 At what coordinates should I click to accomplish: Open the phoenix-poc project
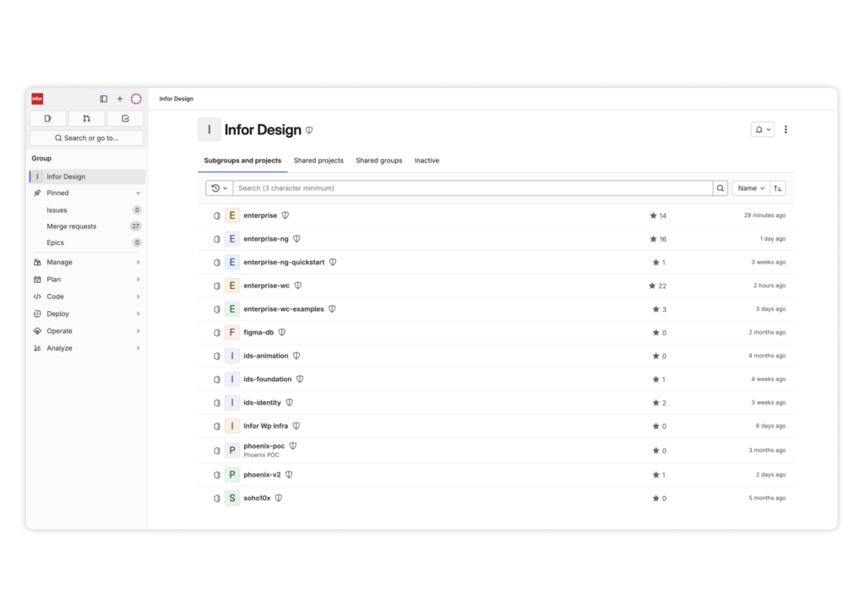click(264, 446)
